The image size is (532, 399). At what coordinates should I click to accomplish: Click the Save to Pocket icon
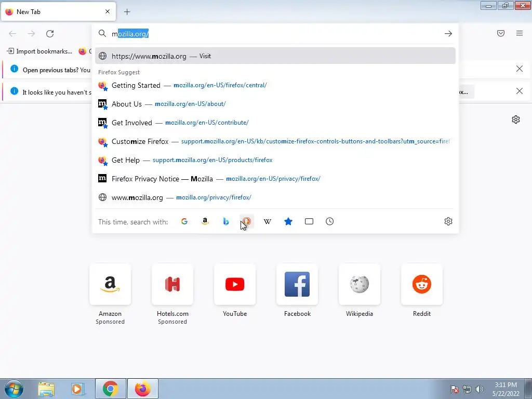tap(501, 33)
